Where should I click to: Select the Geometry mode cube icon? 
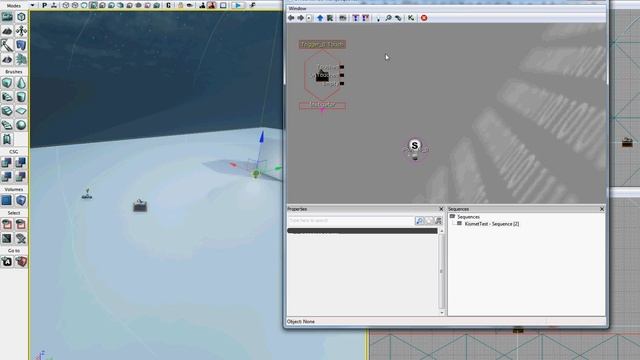(x=21, y=17)
